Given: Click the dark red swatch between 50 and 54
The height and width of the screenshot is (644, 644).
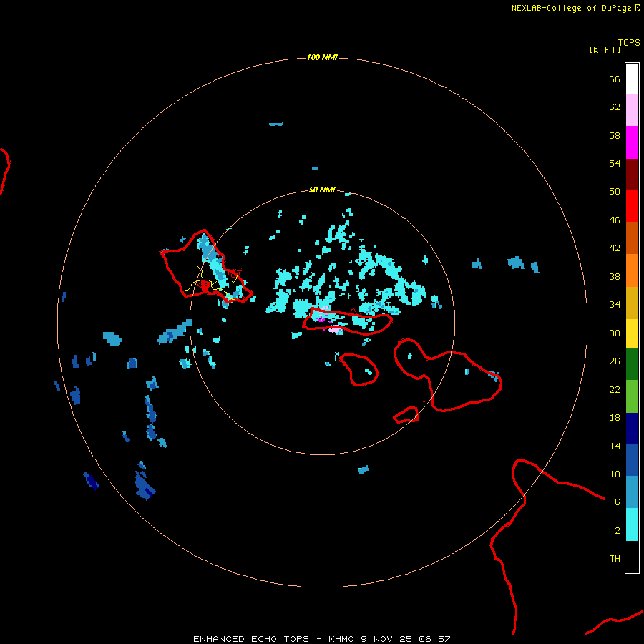Looking at the screenshot, I should [x=632, y=174].
